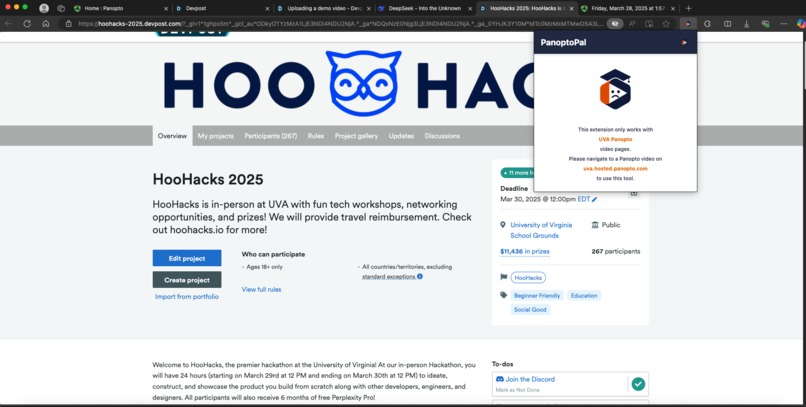Toggle split screen view
The image size is (806, 407).
[727, 24]
